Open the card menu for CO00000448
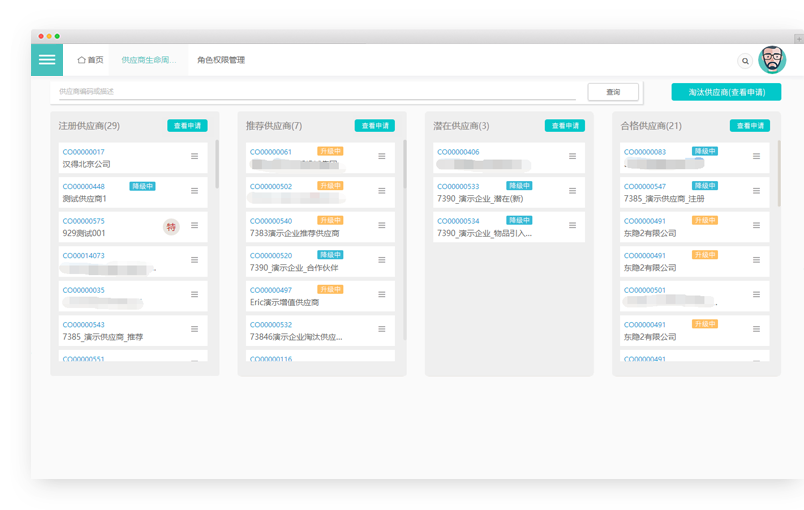Viewport: 804px width, 510px height. coord(195,191)
